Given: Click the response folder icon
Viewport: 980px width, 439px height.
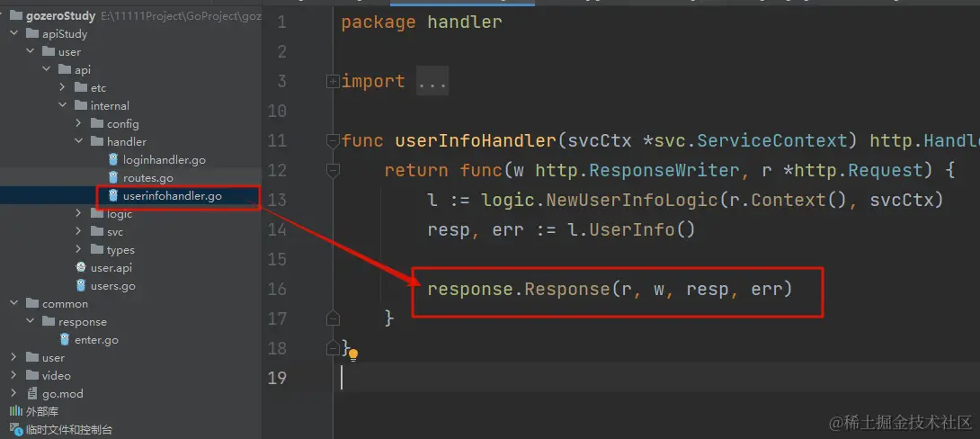Looking at the screenshot, I should [x=49, y=321].
